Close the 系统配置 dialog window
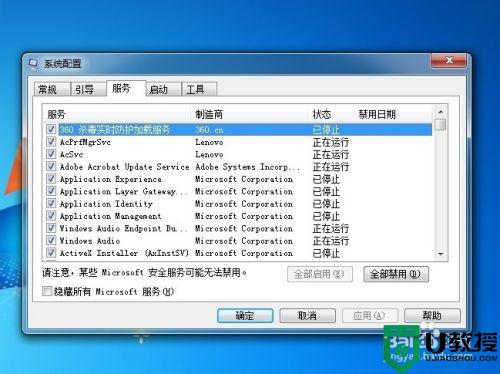Image resolution: width=500 pixels, height=374 pixels. pyautogui.click(x=448, y=60)
